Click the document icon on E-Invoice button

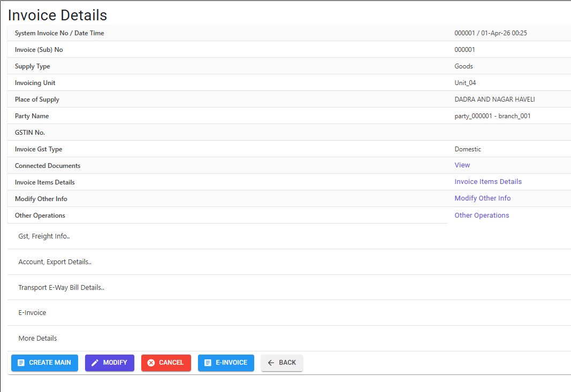[x=208, y=363]
